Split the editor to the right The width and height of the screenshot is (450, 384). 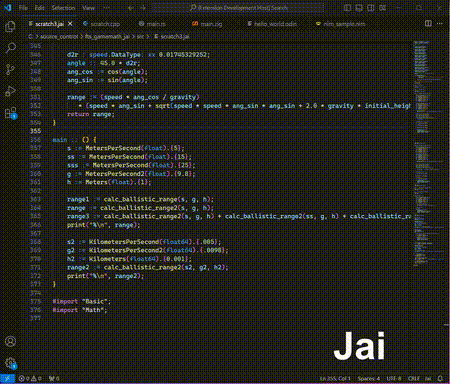428,23
